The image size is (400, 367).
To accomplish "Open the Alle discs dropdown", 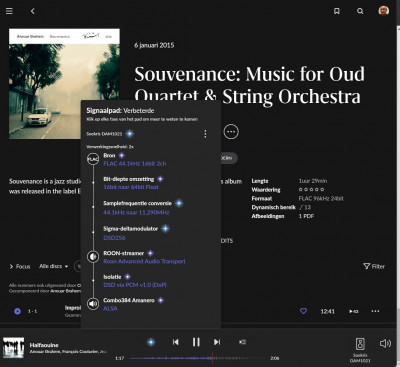I will pyautogui.click(x=53, y=266).
